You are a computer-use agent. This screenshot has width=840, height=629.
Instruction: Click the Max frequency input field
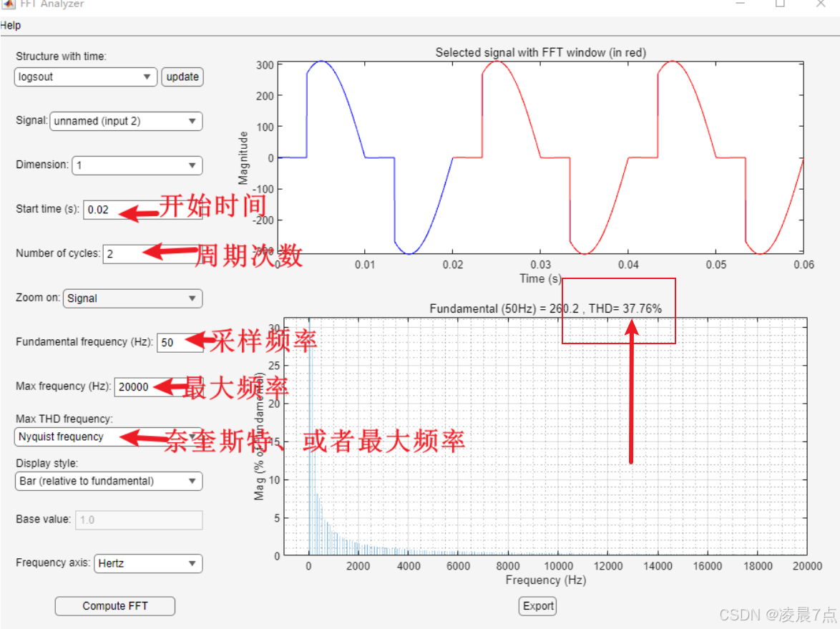tap(158, 387)
